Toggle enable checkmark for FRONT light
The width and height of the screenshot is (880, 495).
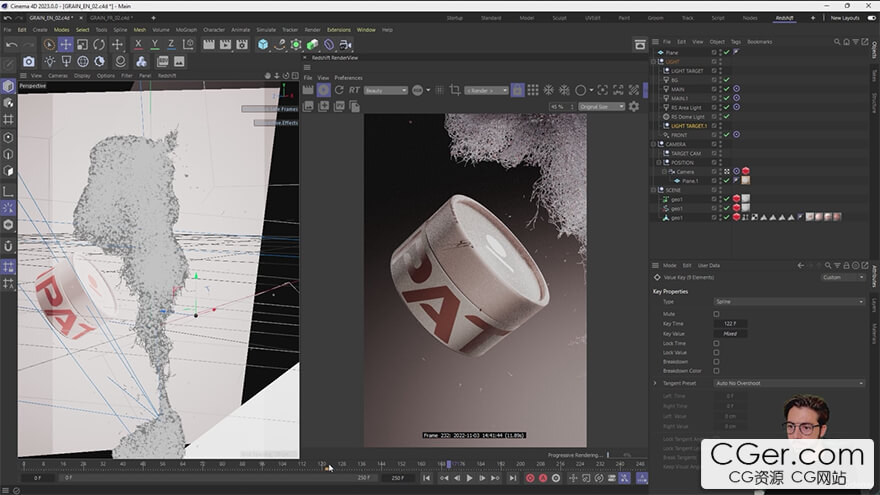[726, 135]
